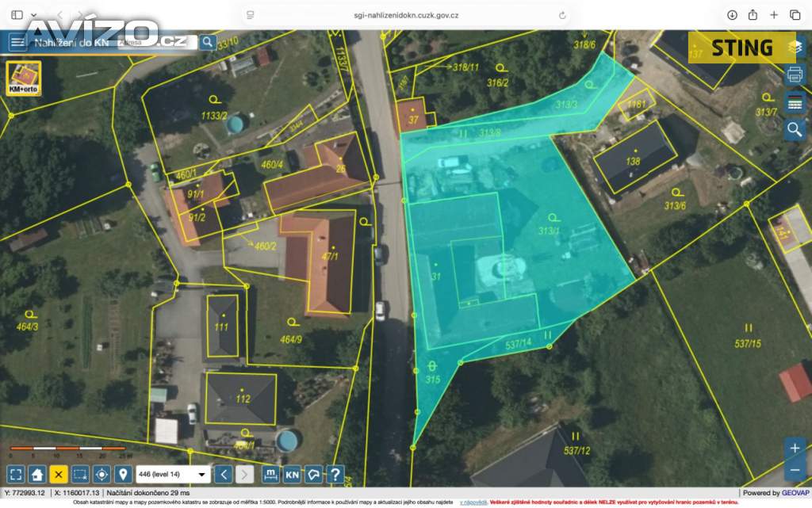Open the hamburger menu beside Nahlížení do KN
The width and height of the screenshot is (812, 508).
[x=17, y=43]
